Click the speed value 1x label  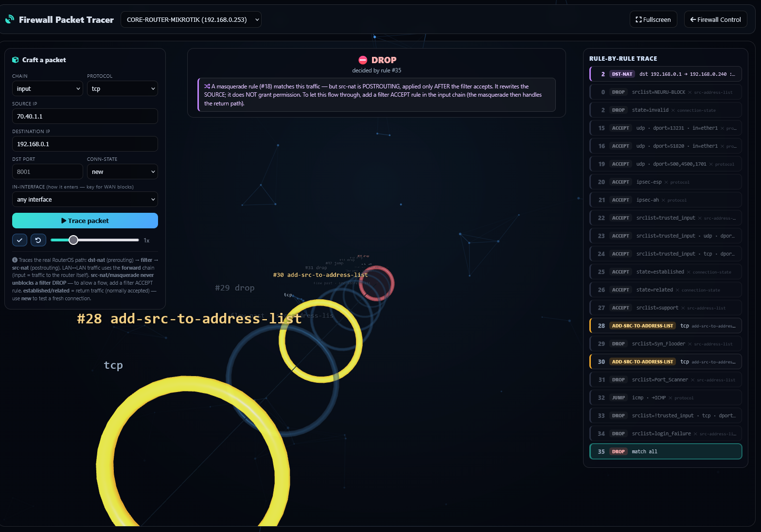[146, 240]
